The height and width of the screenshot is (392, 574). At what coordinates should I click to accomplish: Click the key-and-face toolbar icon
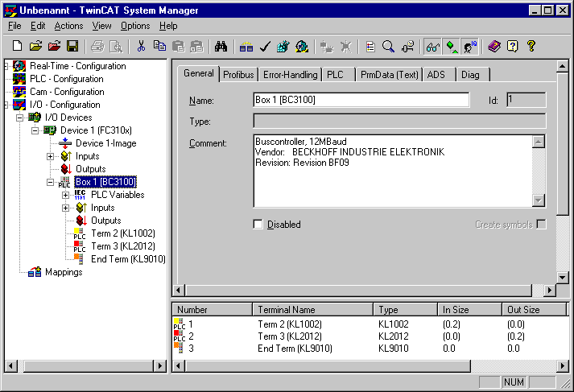(x=407, y=47)
